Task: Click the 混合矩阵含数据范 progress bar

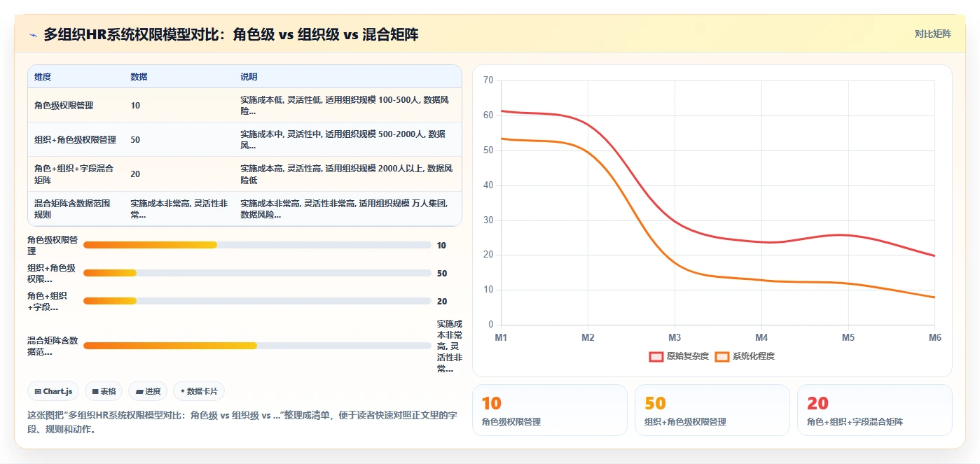Action: (257, 346)
